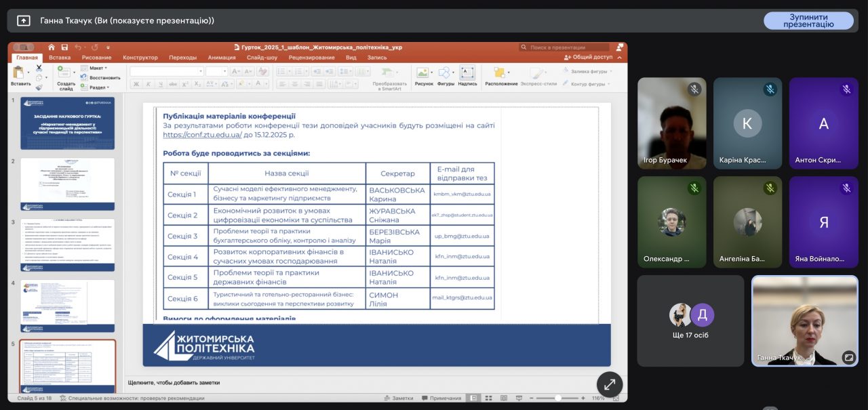Switch to the Анимация (Animation) tab
Screen dimensions: 868x410
(222, 58)
